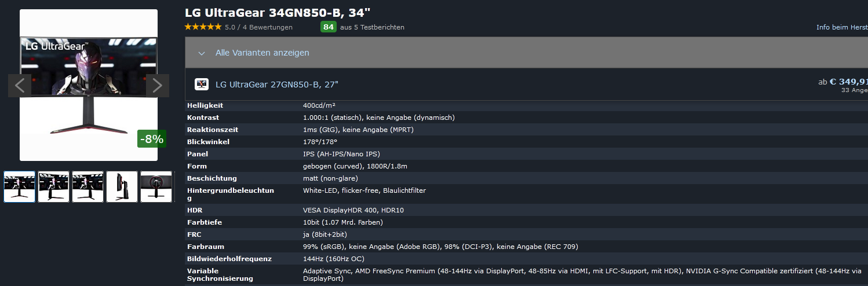This screenshot has height=286, width=868.
Task: Click the -8% discount badge
Action: [x=152, y=139]
